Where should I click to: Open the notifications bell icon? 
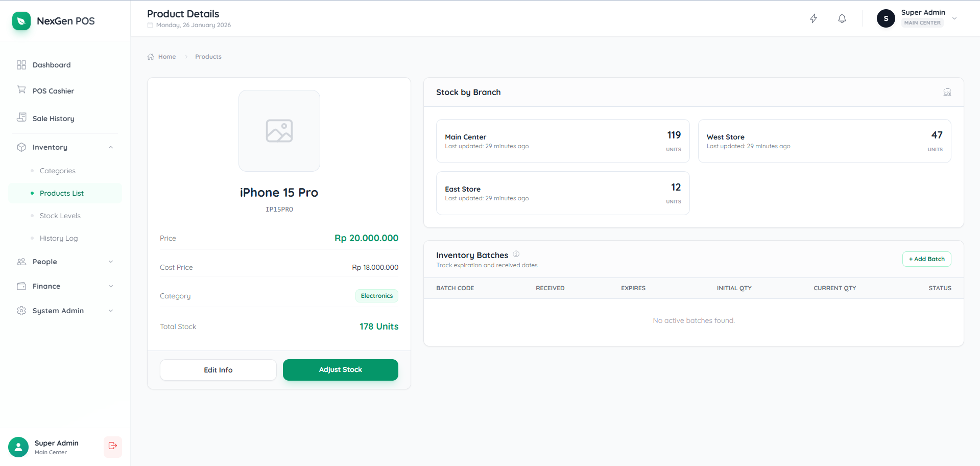click(x=842, y=18)
